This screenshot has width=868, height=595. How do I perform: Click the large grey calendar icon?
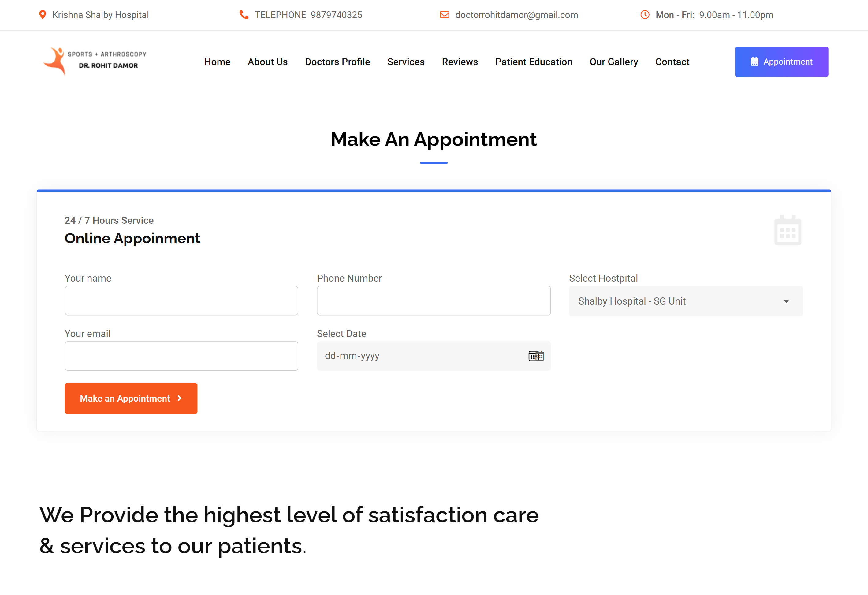click(788, 230)
